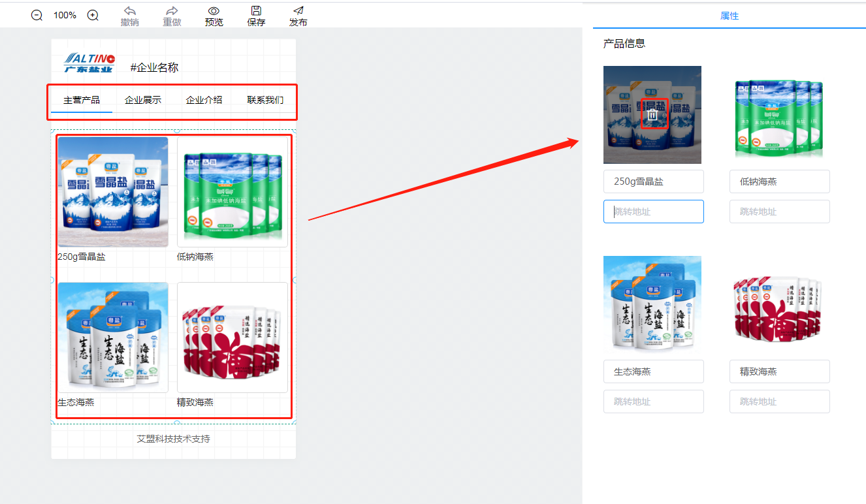Click the 250g雪晶盐 caption in canvas
Viewport: 866px width, 504px height.
pyautogui.click(x=82, y=257)
